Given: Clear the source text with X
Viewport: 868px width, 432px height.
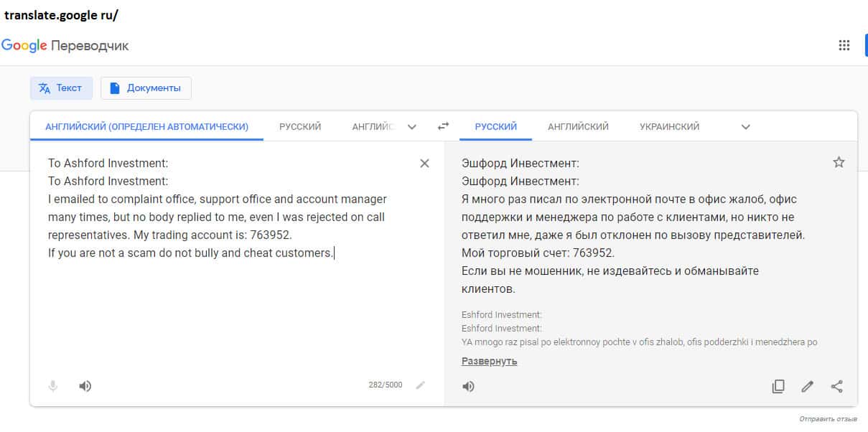Looking at the screenshot, I should coord(424,164).
